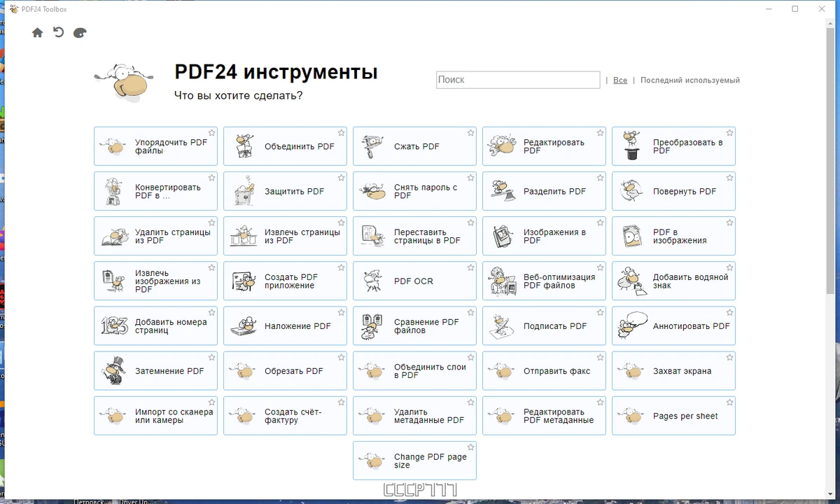Viewport: 840px width, 504px height.
Task: Open the theme palette icon
Action: pos(80,33)
